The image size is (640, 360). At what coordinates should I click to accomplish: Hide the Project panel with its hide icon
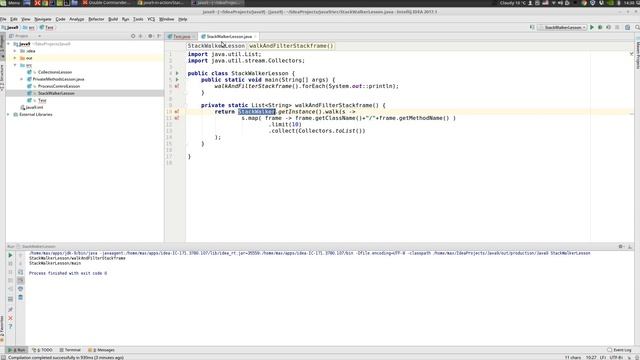[x=159, y=36]
